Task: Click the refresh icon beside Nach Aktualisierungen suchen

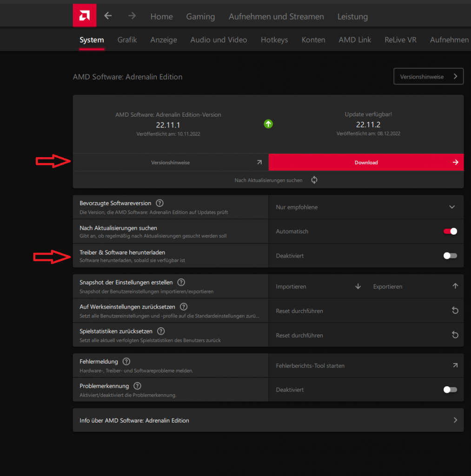Action: pyautogui.click(x=314, y=180)
